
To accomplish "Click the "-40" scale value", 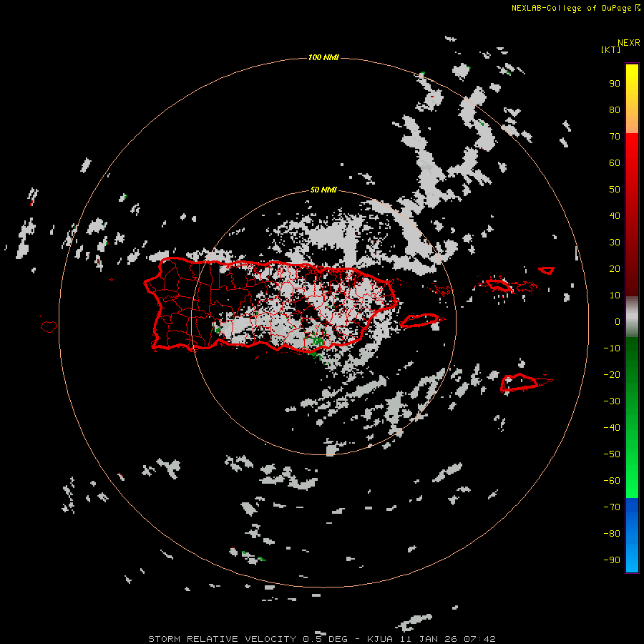I will pyautogui.click(x=612, y=428).
